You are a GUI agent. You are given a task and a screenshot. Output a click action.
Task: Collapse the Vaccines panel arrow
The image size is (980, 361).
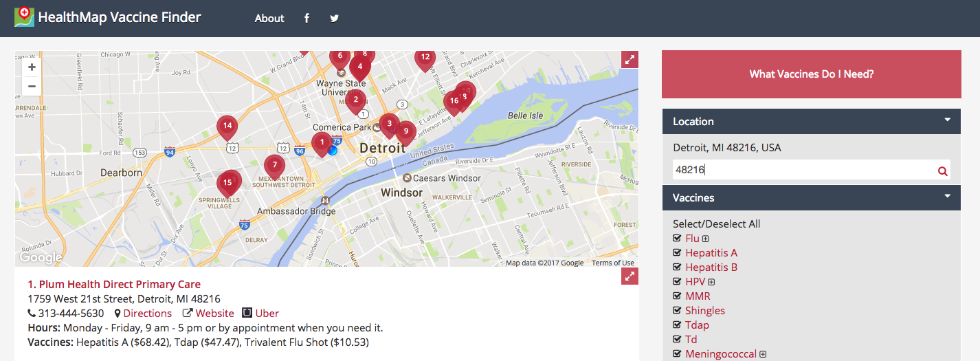948,197
